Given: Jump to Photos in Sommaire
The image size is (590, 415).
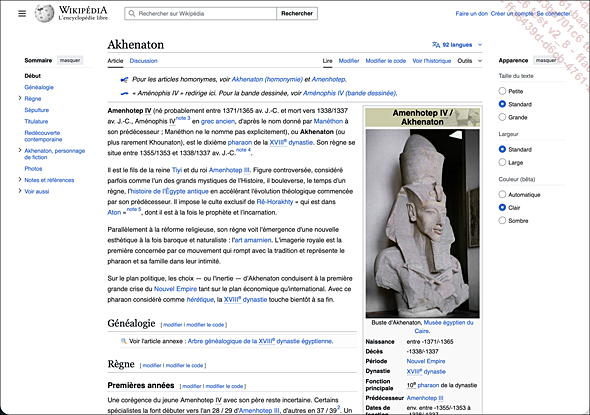Looking at the screenshot, I should pyautogui.click(x=33, y=169).
